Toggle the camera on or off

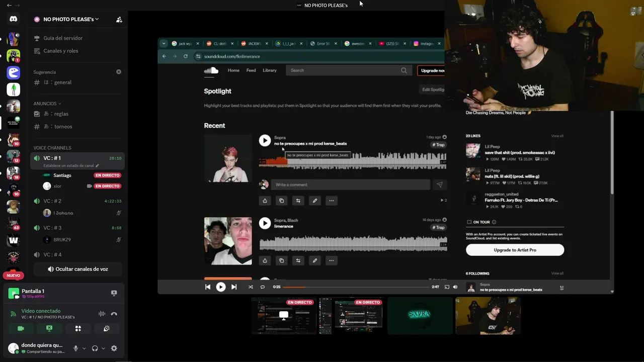[x=21, y=328]
